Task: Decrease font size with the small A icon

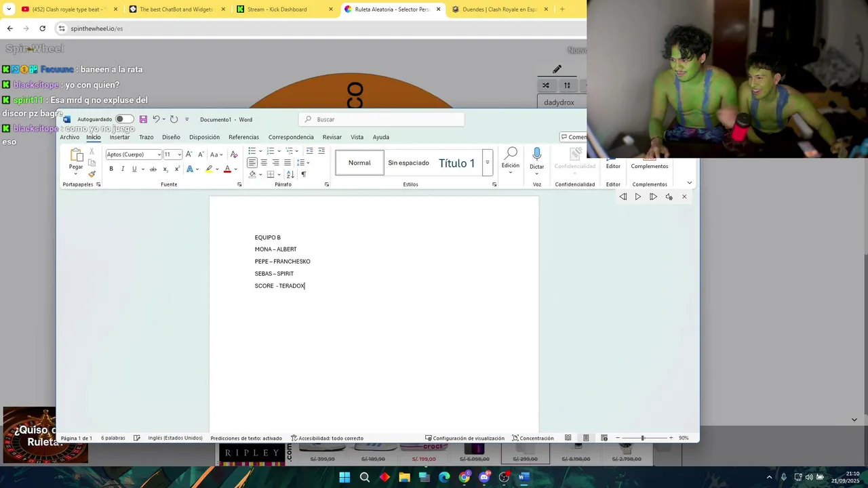Action: (x=201, y=155)
